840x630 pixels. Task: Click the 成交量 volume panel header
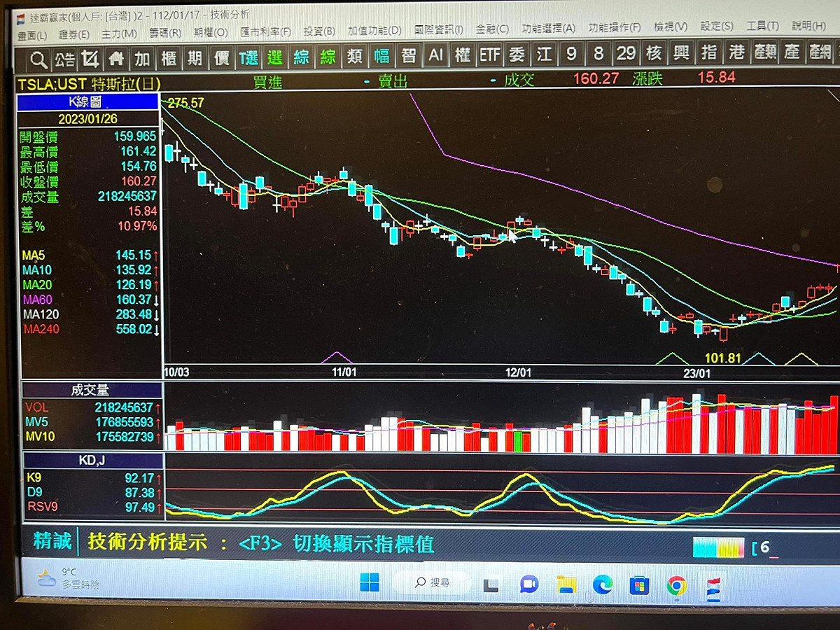coord(91,390)
